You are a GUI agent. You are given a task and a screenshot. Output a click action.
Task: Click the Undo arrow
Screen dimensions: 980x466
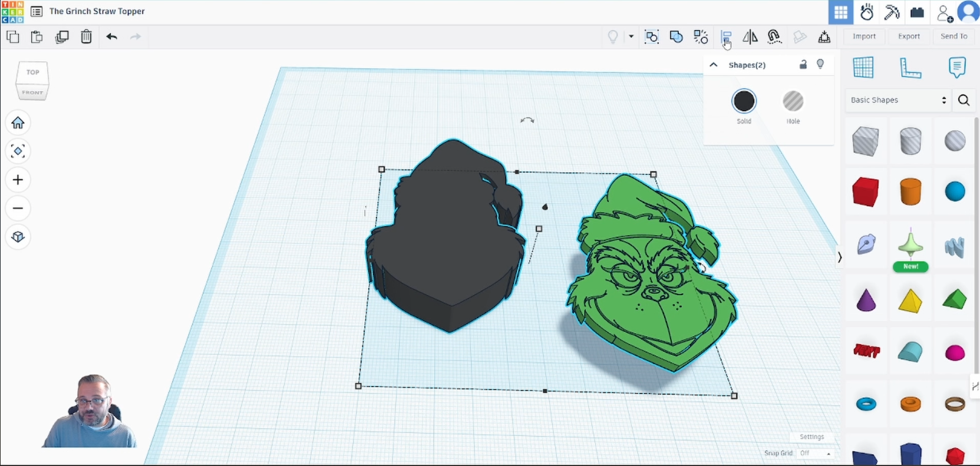[111, 37]
